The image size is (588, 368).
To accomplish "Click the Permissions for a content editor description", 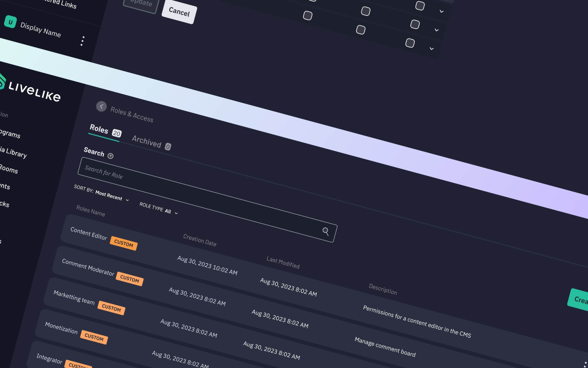I will pos(417,321).
